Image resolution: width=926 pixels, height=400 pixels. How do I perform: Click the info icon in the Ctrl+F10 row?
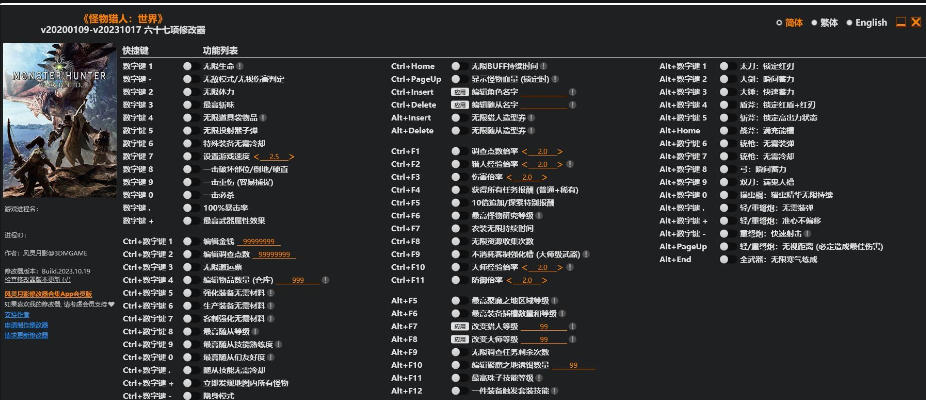pos(569,267)
